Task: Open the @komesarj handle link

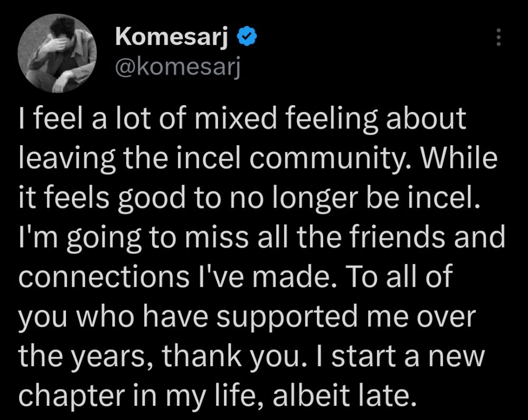Action: pyautogui.click(x=177, y=68)
